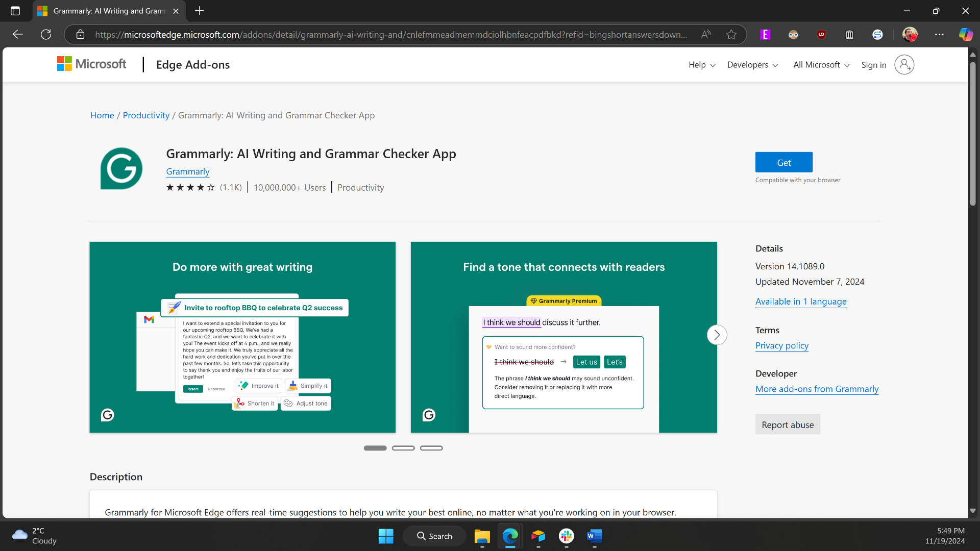The image size is (980, 551).
Task: Open the blue S extension icon
Action: 877,35
